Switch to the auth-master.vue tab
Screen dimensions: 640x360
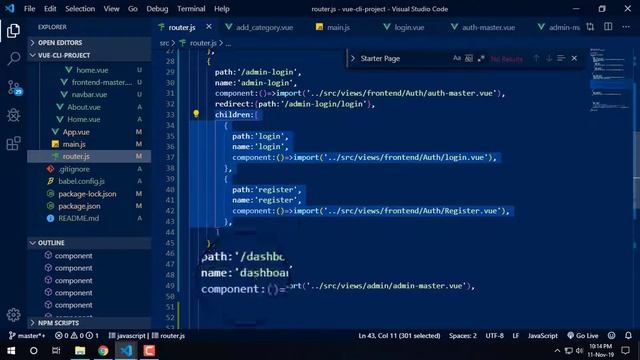(483, 27)
